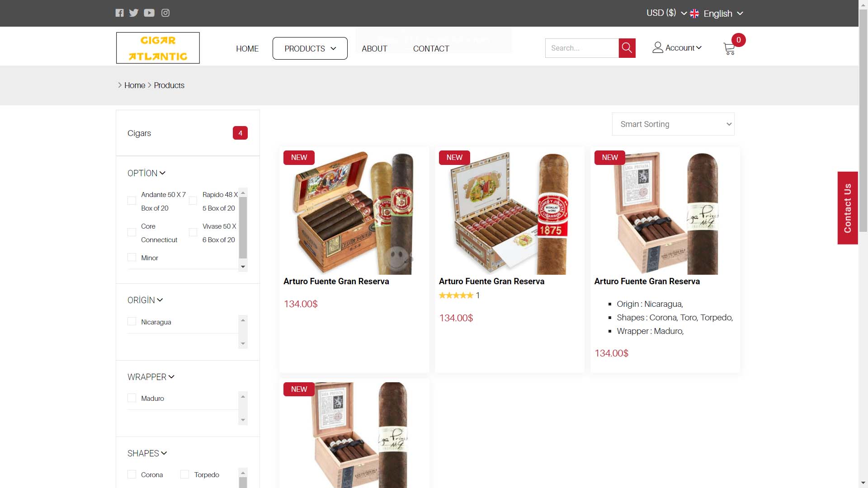
Task: Open the USD ($) currency selector
Action: 666,13
